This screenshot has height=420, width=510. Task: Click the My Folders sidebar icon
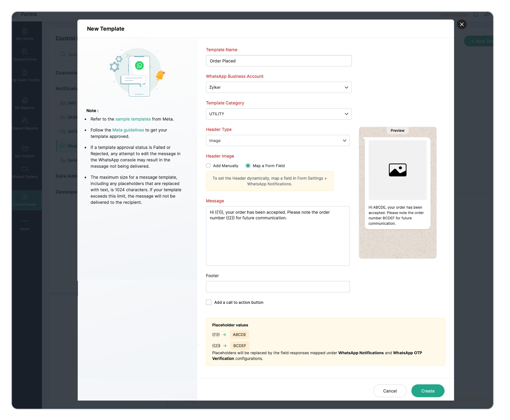[x=25, y=148]
